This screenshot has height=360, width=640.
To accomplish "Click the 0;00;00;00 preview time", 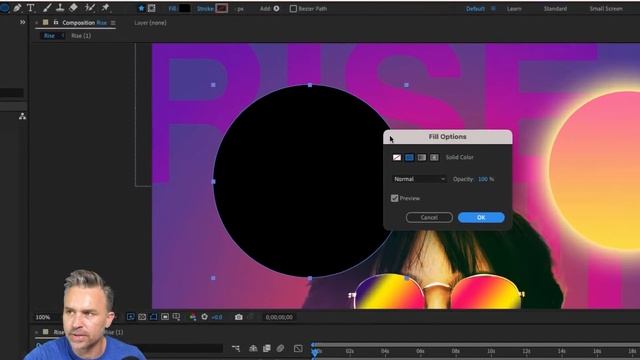I will pyautogui.click(x=279, y=317).
